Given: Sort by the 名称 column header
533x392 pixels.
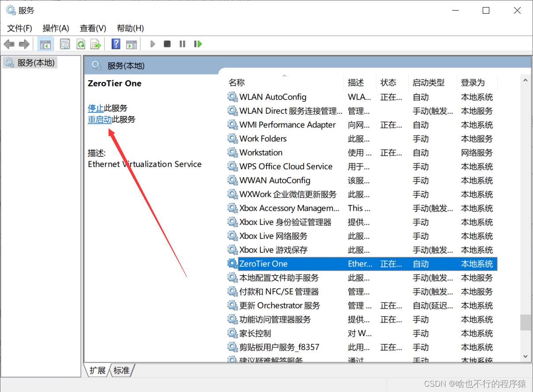Looking at the screenshot, I should pos(285,82).
